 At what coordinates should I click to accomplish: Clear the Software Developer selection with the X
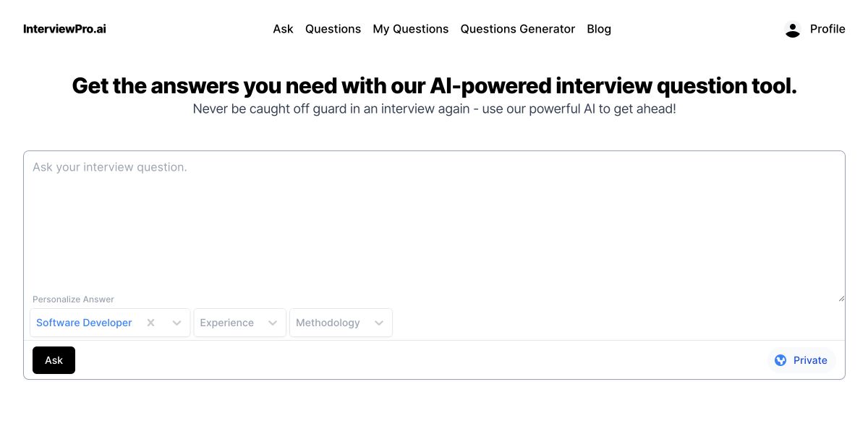(x=150, y=323)
